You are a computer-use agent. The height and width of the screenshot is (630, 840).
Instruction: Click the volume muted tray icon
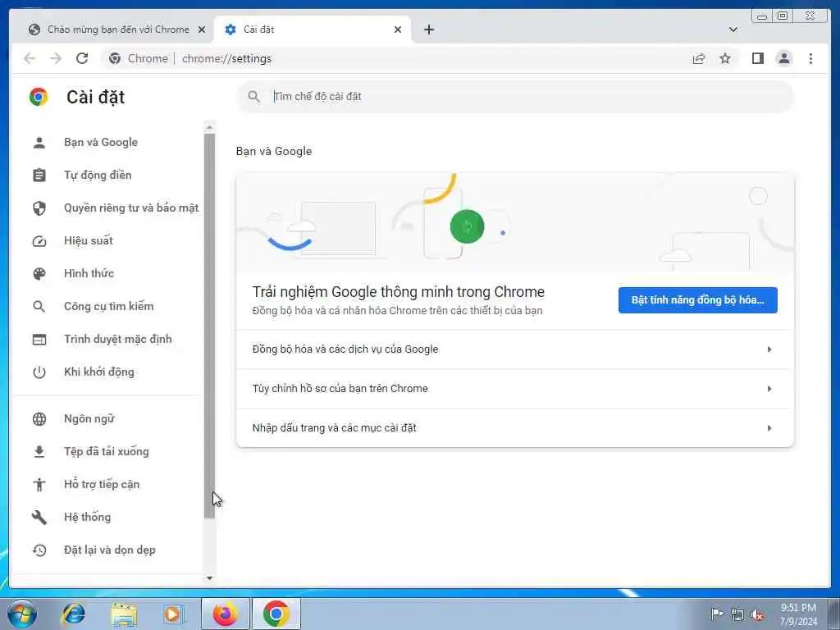(x=758, y=614)
